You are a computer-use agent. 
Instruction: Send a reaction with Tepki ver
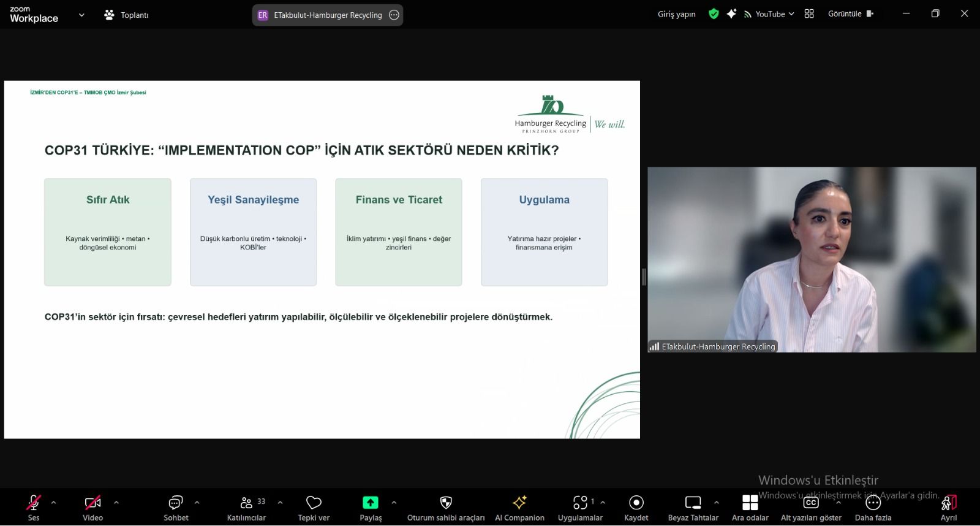314,508
